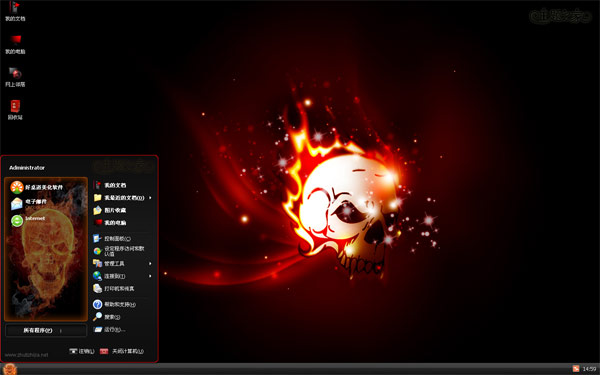600x375 pixels.
Task: Open the 运行 Run dialog entry
Action: point(110,329)
